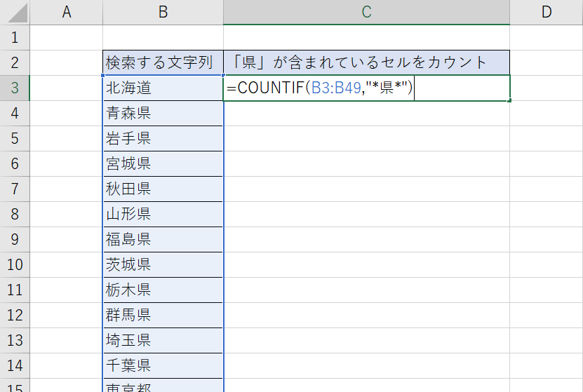Select row 1 header
583x392 pixels.
[x=15, y=38]
